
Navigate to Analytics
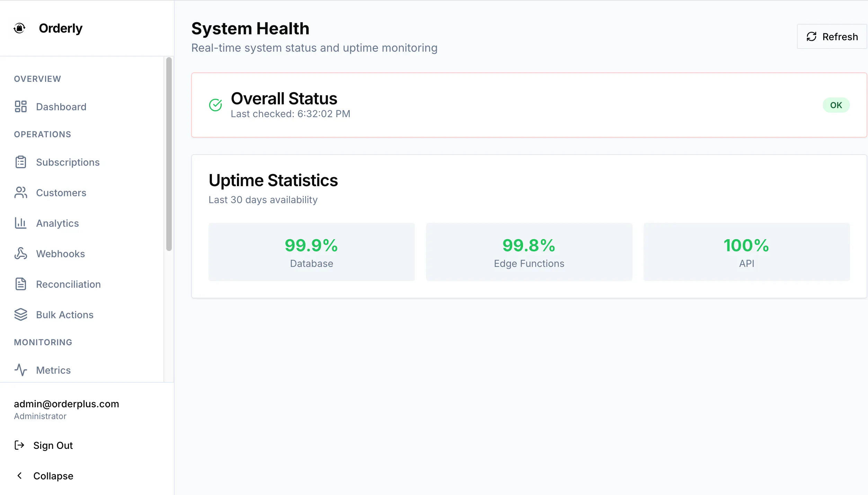(82, 223)
